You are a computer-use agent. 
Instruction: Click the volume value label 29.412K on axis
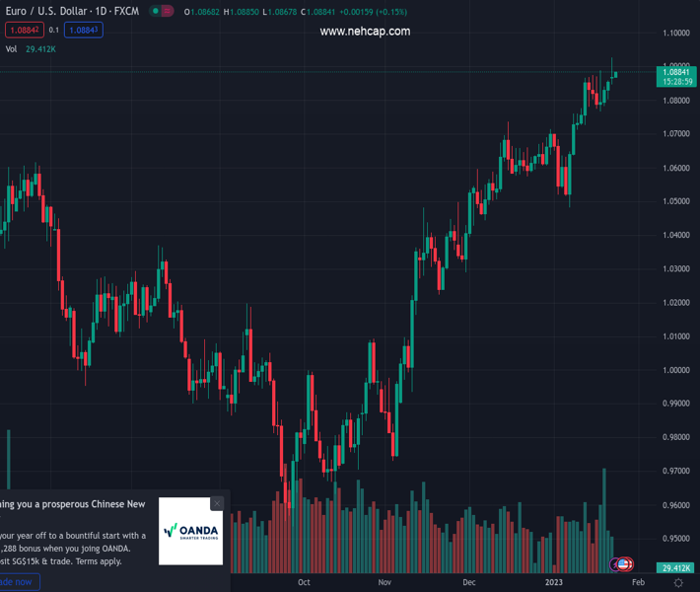(x=675, y=568)
